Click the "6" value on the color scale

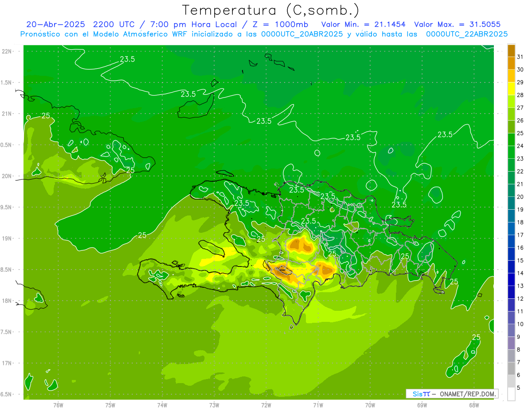click(519, 375)
